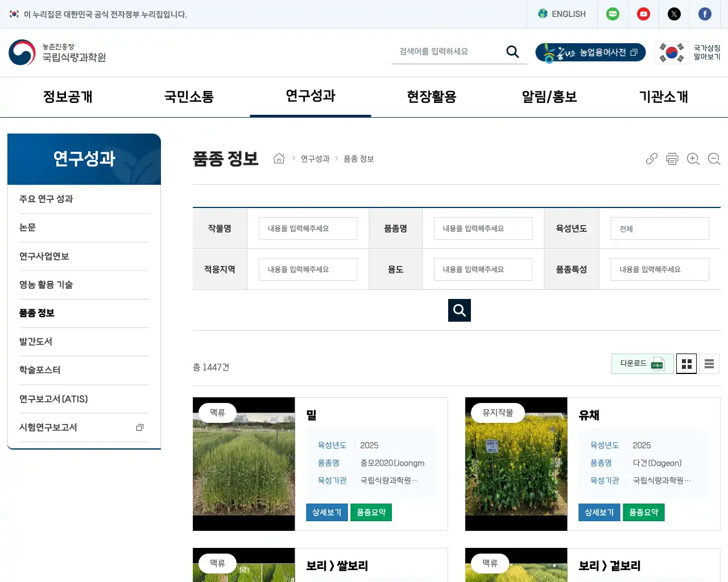
Task: Click the home icon in the breadcrumb
Action: point(279,159)
